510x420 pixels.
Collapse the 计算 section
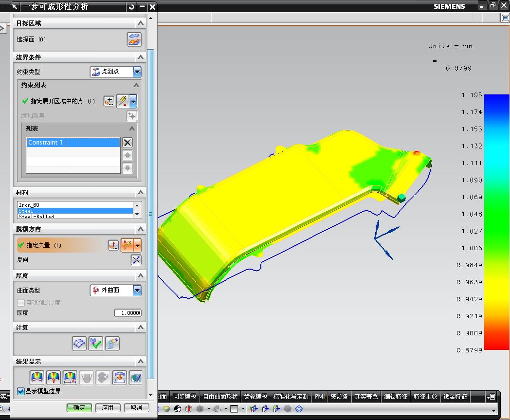pyautogui.click(x=141, y=327)
